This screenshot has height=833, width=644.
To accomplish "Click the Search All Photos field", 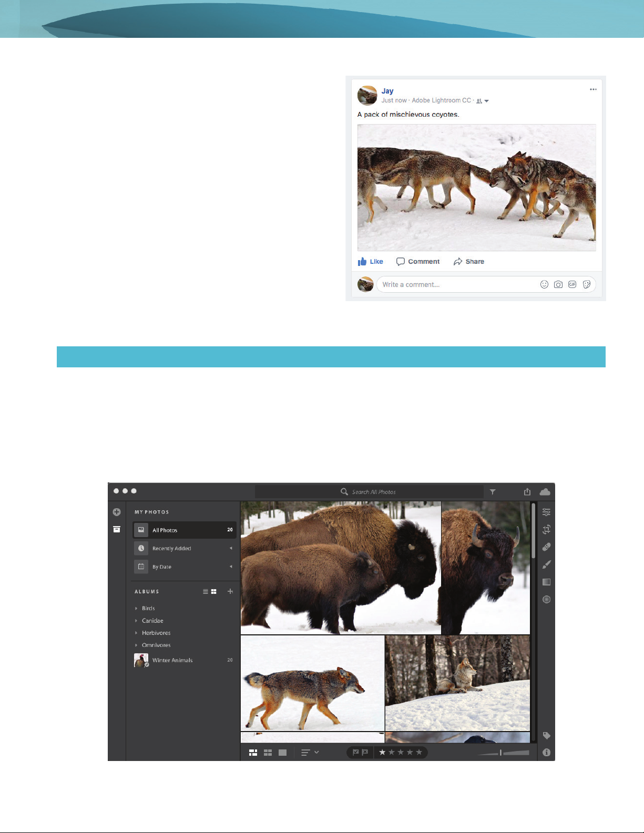I will point(369,492).
